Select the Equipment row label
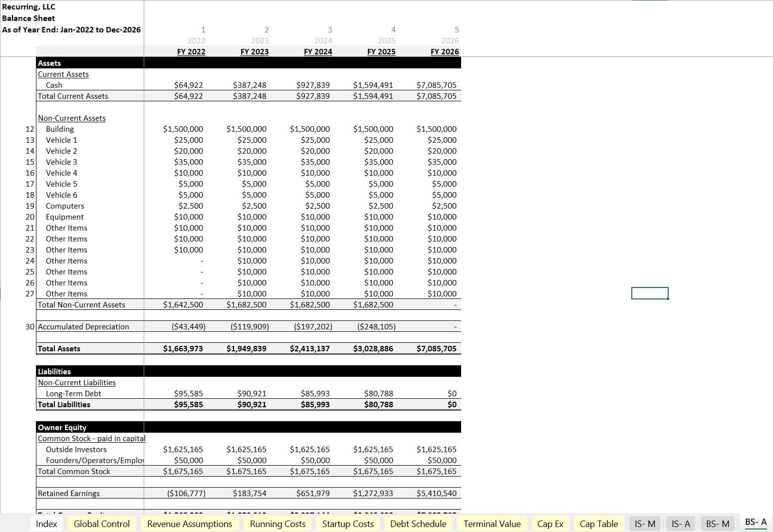This screenshot has width=773, height=532. pyautogui.click(x=64, y=217)
